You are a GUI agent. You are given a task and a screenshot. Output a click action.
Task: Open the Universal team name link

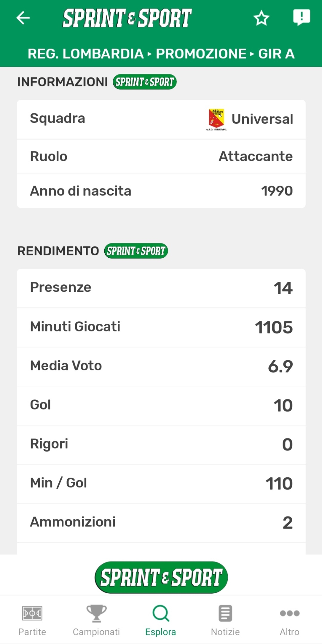coord(262,119)
